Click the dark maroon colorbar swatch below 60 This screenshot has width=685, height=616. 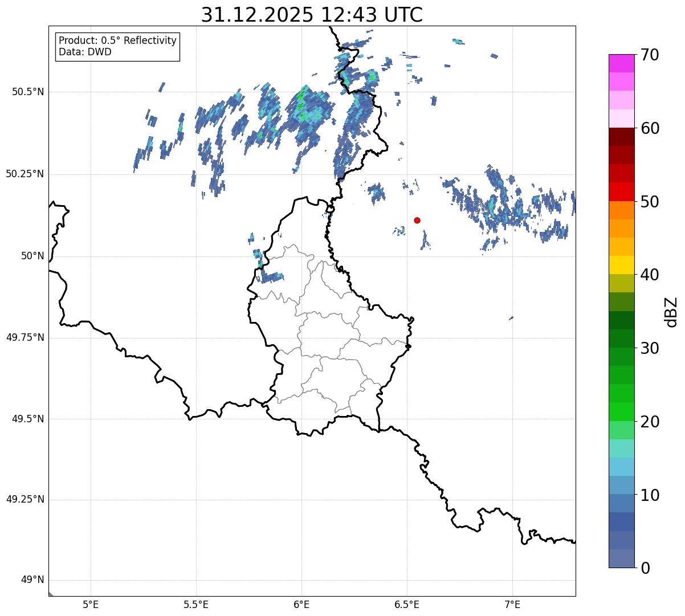click(x=621, y=137)
